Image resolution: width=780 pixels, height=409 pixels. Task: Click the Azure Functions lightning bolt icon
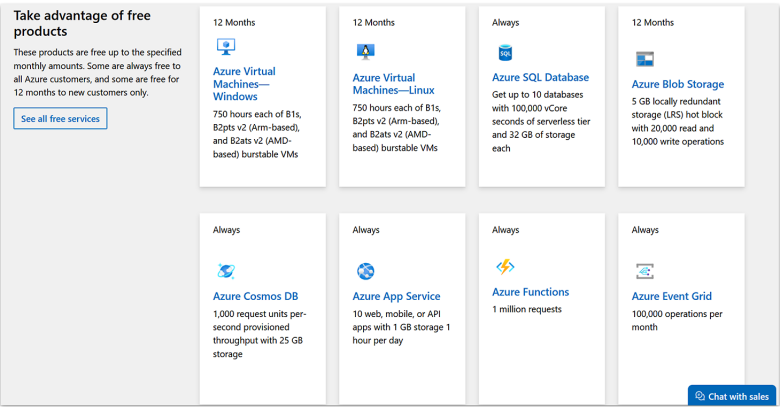(505, 267)
